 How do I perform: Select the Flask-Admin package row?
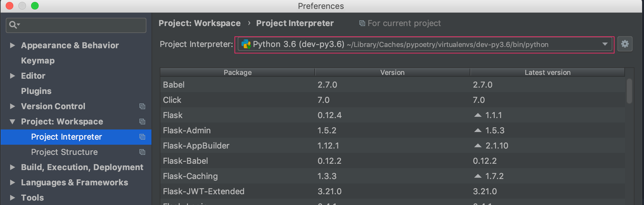(x=392, y=130)
